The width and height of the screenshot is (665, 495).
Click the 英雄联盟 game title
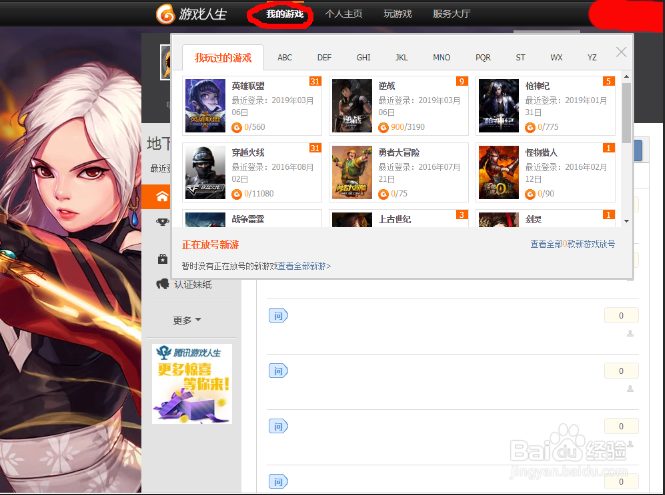click(248, 86)
